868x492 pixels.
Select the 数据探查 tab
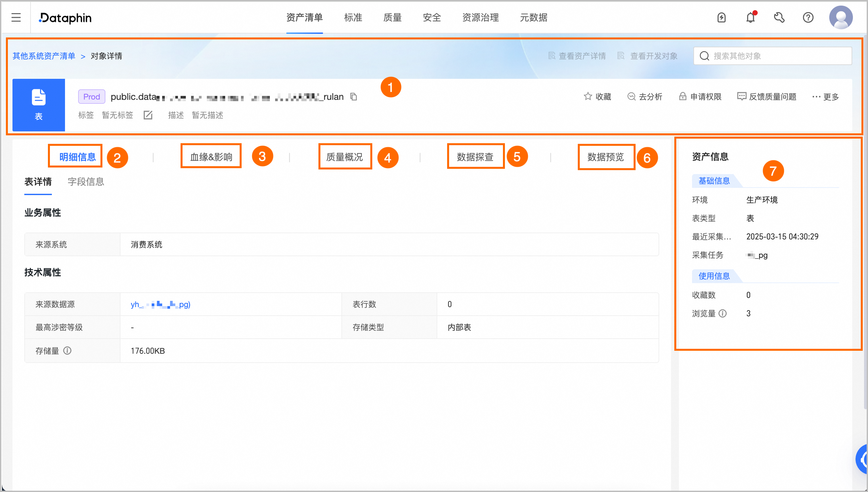[475, 157]
